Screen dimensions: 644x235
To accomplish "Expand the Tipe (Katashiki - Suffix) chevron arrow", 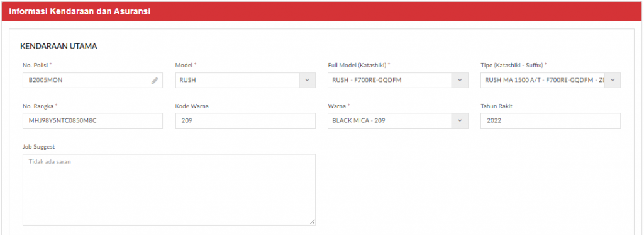I will pos(613,80).
